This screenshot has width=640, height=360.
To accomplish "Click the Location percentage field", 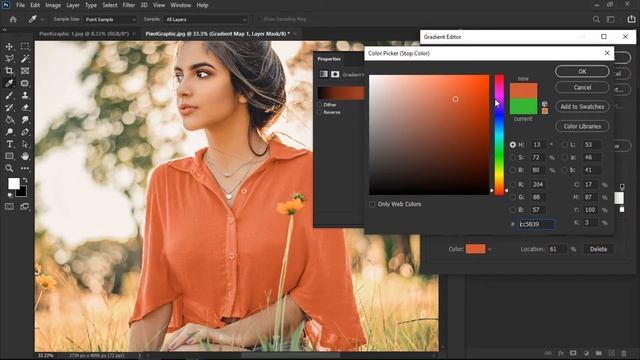I will pyautogui.click(x=557, y=249).
